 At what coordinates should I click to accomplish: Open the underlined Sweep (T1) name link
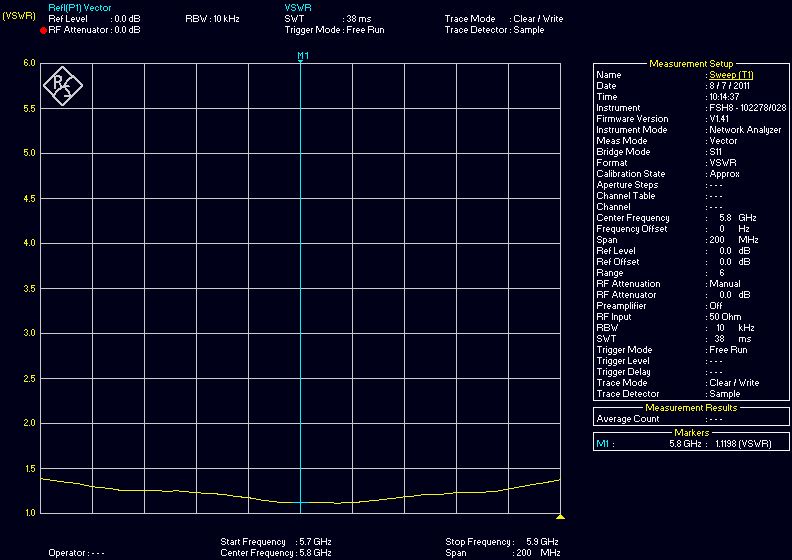pos(731,75)
